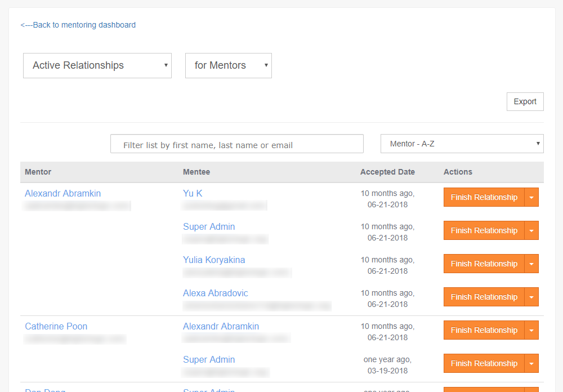Go back to mentoring dashboard link
The image size is (563, 392).
click(x=78, y=25)
